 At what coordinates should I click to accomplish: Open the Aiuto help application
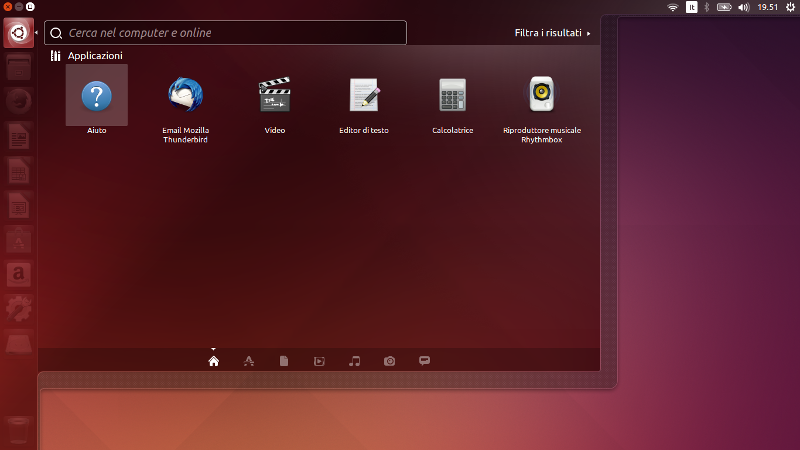96,97
